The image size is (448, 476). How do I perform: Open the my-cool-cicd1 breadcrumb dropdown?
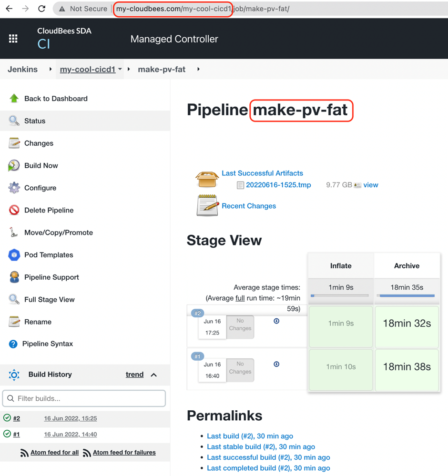coord(120,69)
